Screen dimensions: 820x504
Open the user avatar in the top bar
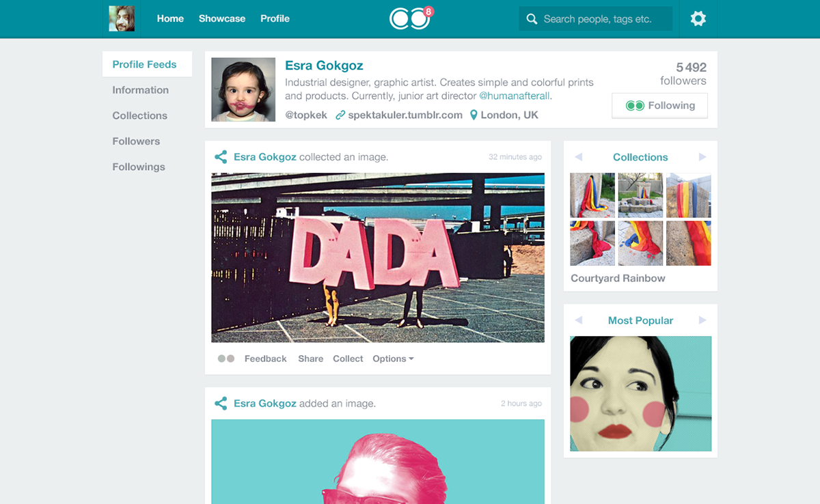tap(122, 18)
